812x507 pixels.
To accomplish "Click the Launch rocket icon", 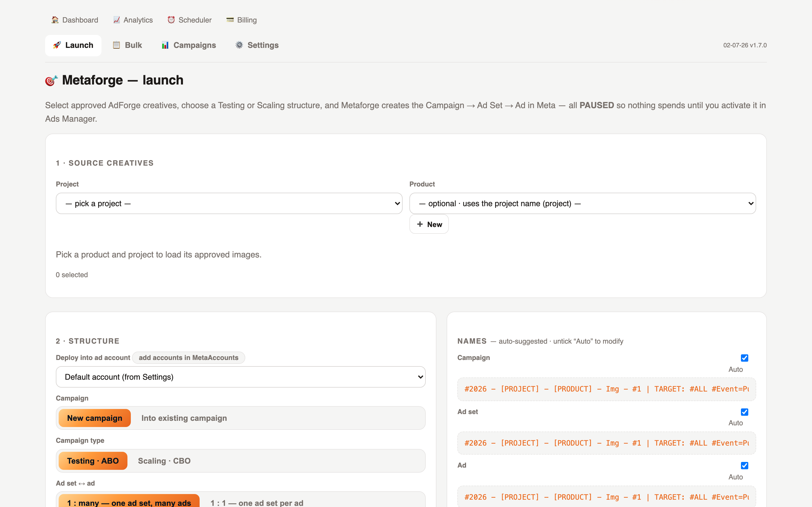I will point(57,45).
